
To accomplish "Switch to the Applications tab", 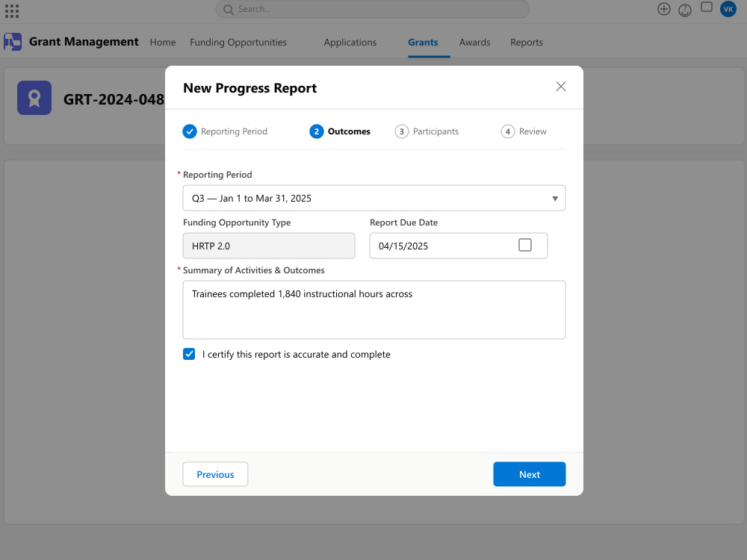I will (x=350, y=43).
